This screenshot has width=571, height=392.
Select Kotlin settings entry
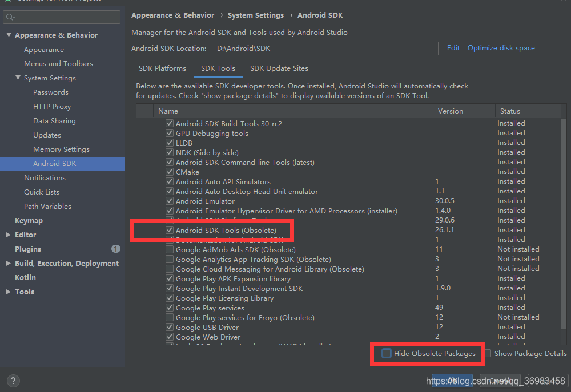point(25,277)
